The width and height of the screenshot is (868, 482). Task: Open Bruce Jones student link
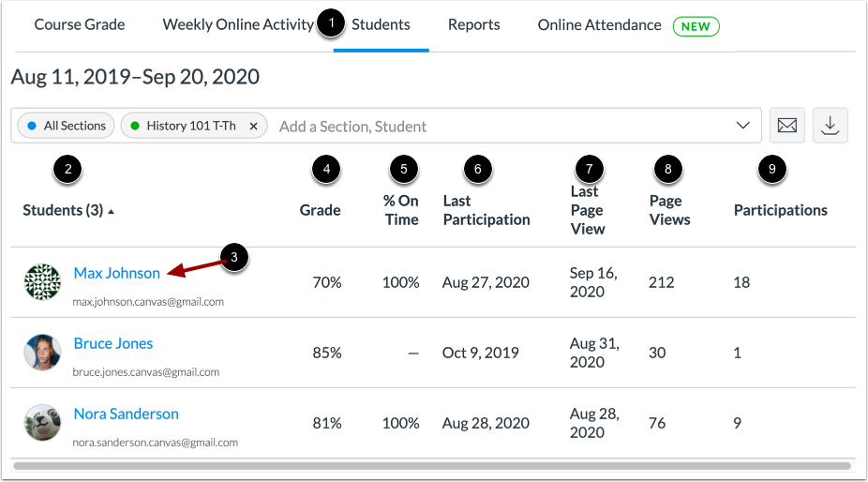[113, 343]
